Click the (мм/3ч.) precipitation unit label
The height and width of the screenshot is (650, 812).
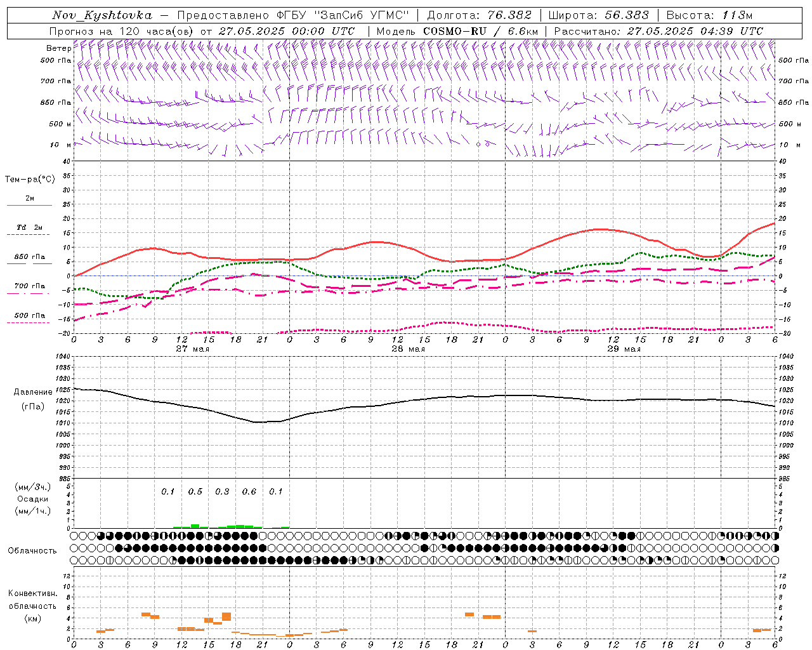[x=33, y=487]
